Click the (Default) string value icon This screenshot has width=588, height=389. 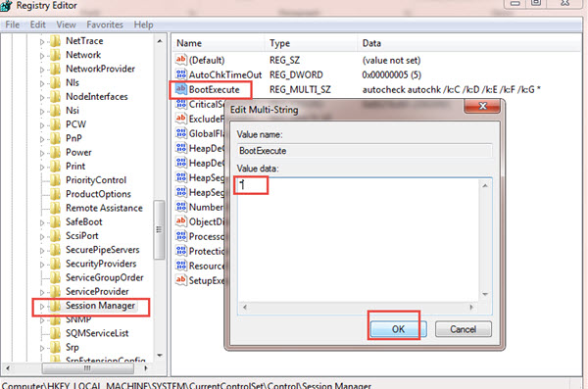[180, 59]
